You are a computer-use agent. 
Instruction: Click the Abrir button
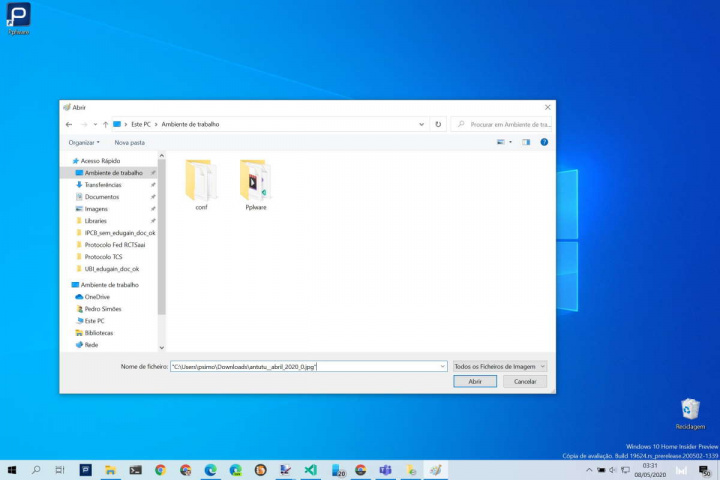coord(474,381)
